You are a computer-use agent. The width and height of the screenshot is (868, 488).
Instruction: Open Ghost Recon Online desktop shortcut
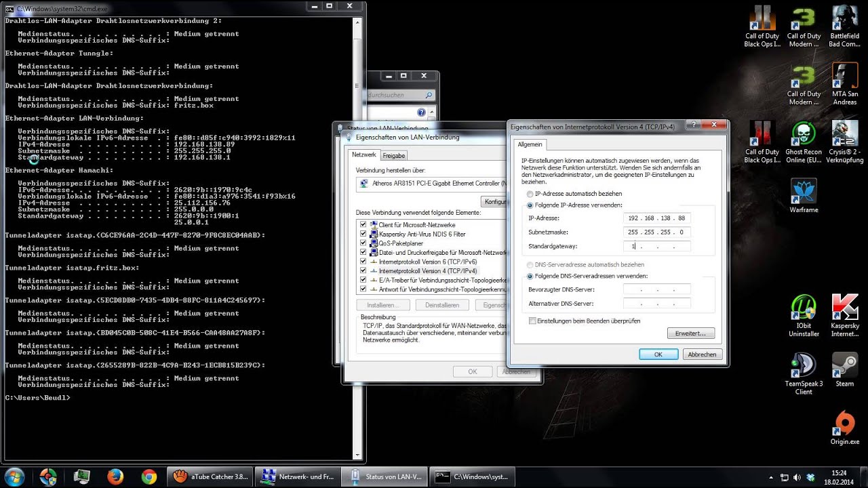click(804, 143)
